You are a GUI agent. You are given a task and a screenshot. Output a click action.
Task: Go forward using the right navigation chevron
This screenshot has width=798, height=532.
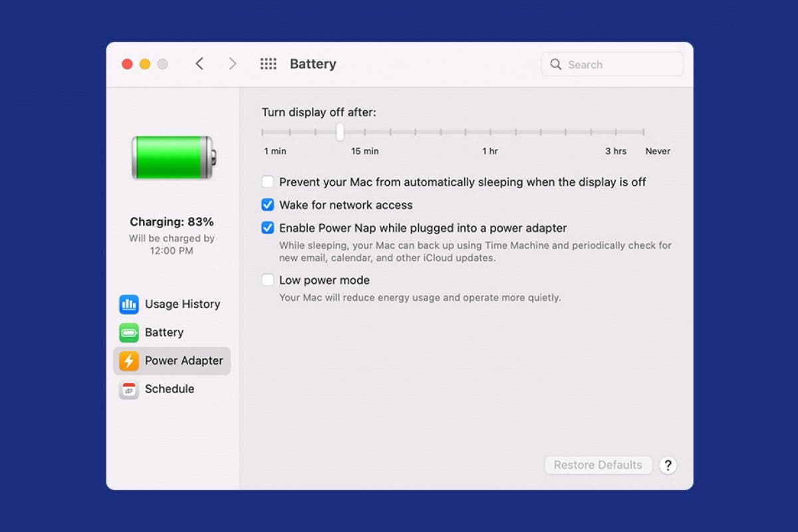tap(232, 63)
